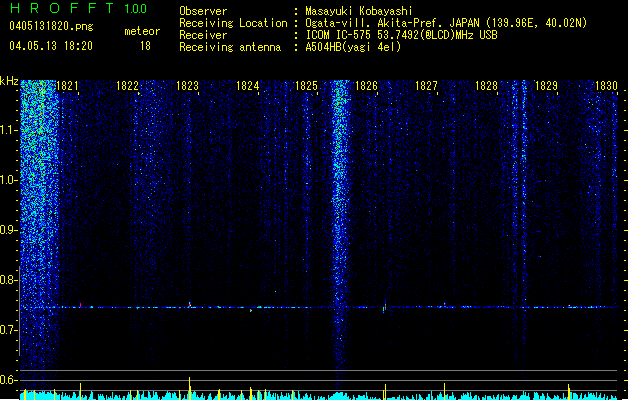Click the 1822 time marker
Viewport: 629px width, 400px height.
(127, 86)
